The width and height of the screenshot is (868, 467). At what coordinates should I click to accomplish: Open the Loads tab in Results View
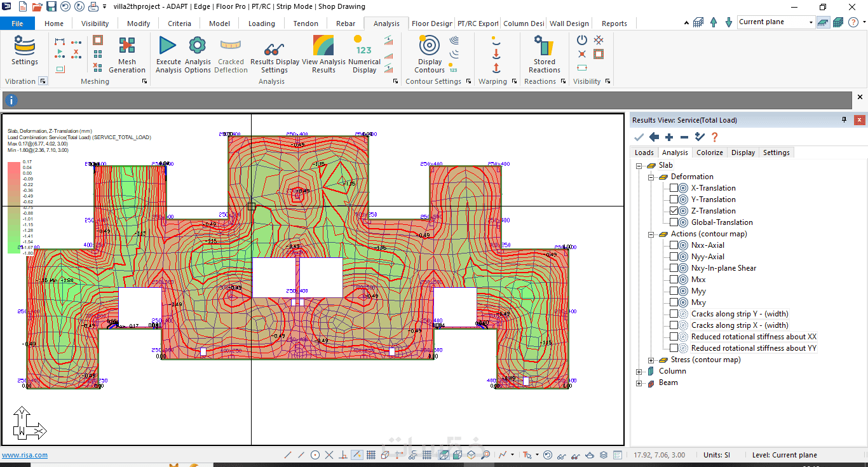644,152
